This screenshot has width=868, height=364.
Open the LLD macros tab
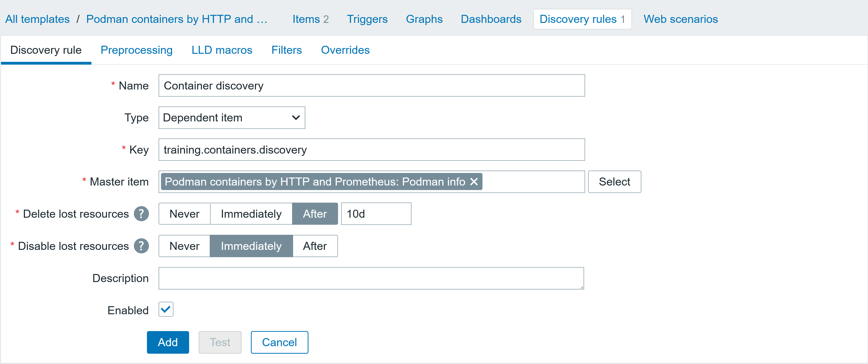point(222,50)
